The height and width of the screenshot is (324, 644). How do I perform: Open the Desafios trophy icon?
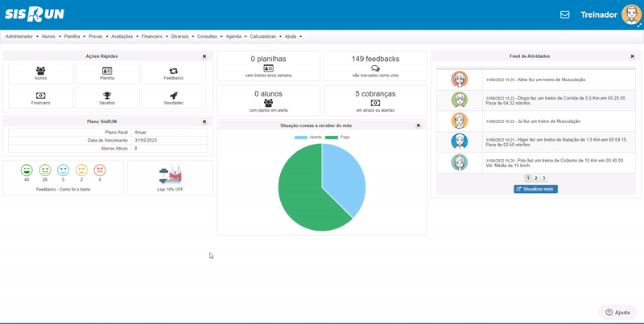click(x=107, y=96)
